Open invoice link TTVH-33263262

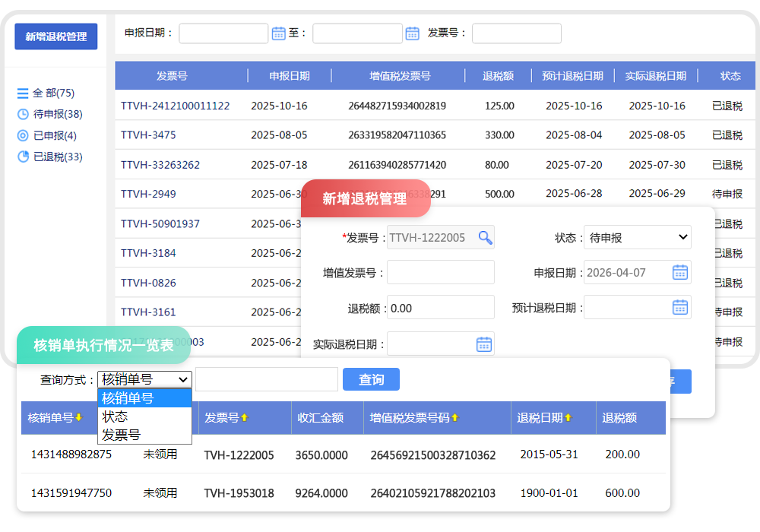click(160, 165)
